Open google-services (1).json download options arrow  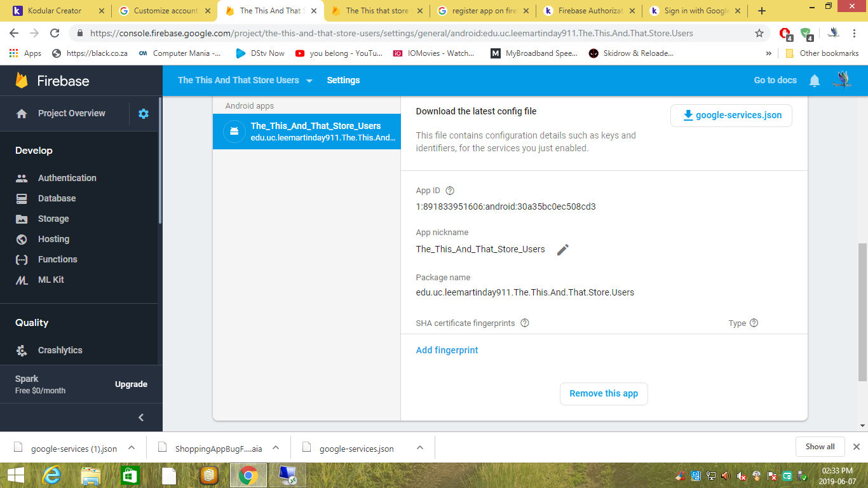(132, 448)
